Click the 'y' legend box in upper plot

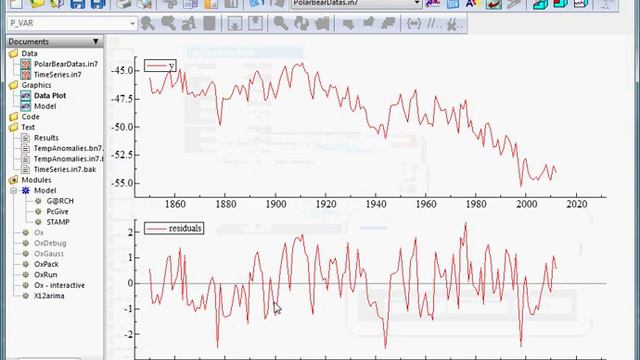pyautogui.click(x=160, y=65)
